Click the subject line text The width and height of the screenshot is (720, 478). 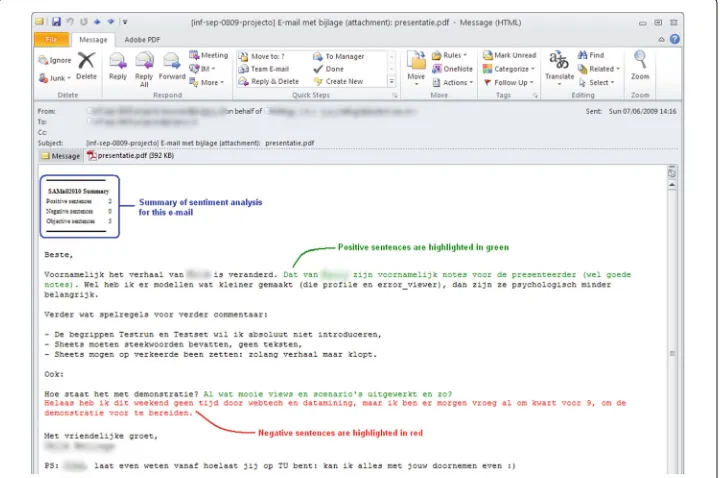200,143
